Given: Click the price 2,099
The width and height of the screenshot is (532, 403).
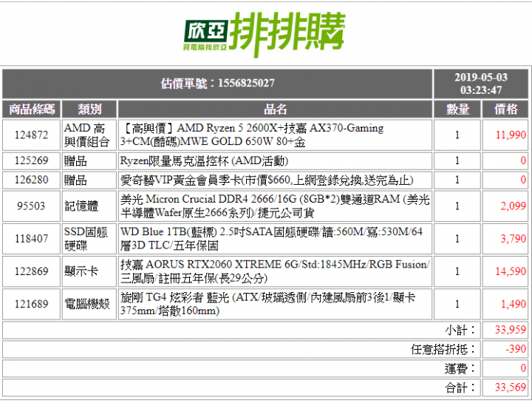Looking at the screenshot, I should coord(513,206).
